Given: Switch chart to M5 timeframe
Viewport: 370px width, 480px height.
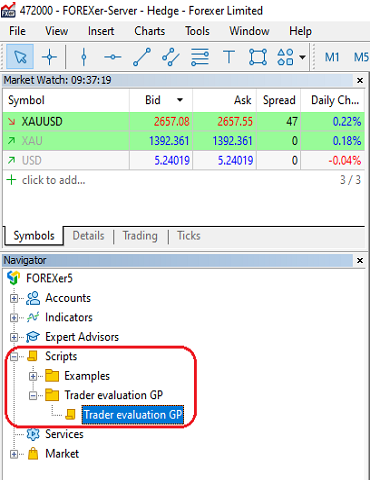Looking at the screenshot, I should click(x=361, y=57).
